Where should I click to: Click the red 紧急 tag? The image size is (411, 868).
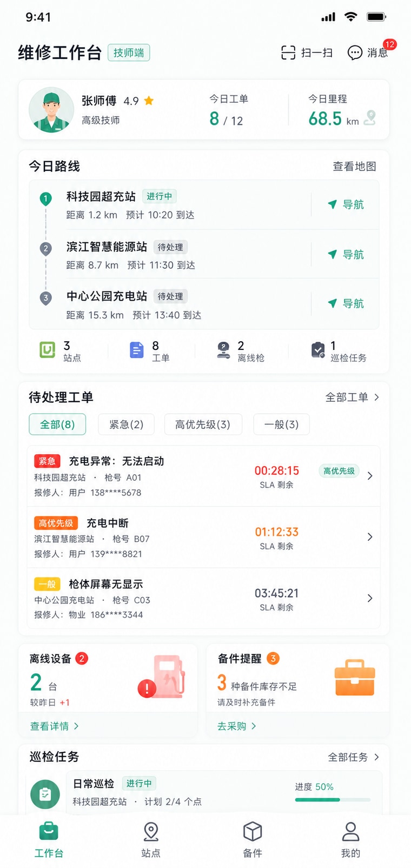point(47,461)
